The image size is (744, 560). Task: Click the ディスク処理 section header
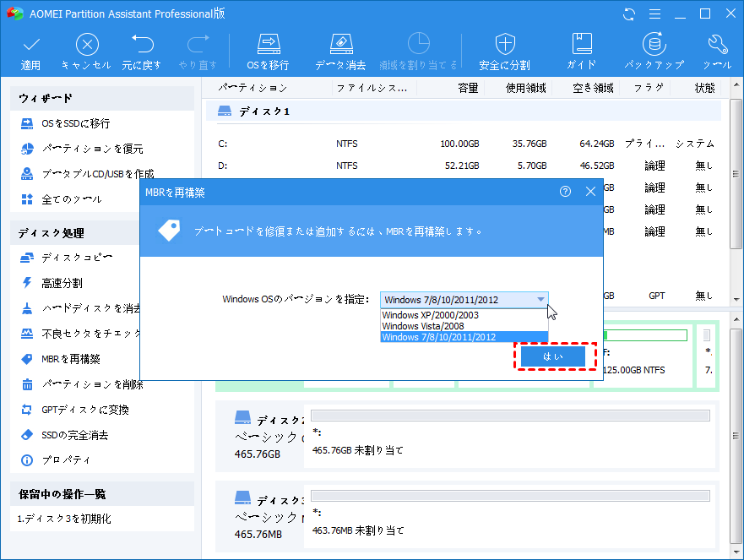coord(74,233)
